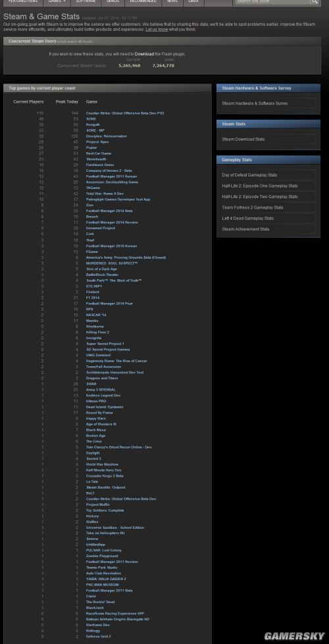Open Ascension: Deckbuilding Game link
329x644 pixels.
[x=112, y=182]
